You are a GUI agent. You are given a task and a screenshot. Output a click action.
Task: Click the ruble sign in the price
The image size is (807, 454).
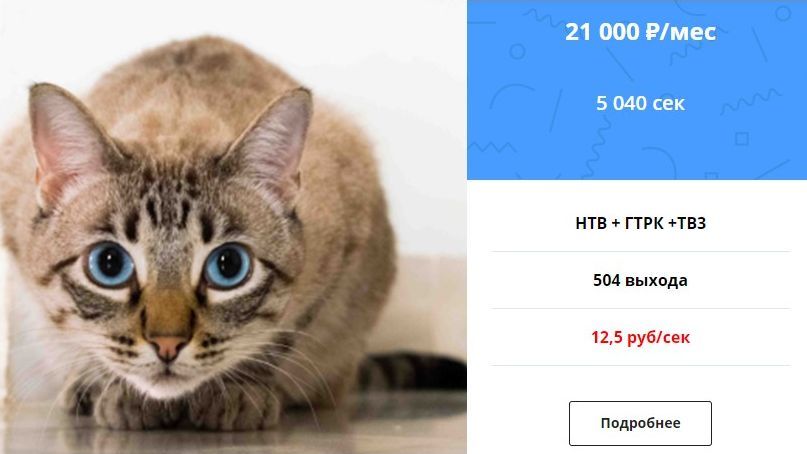[652, 32]
